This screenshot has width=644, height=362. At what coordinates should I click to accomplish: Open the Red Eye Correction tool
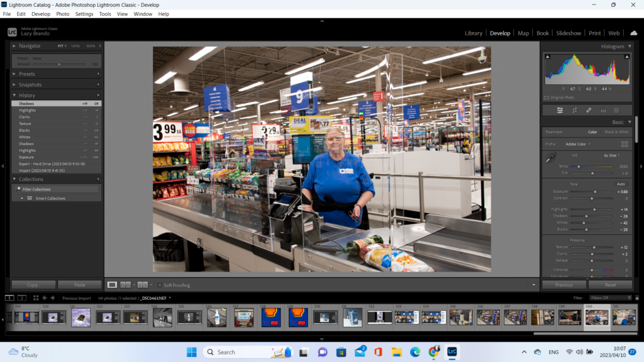[x=602, y=110]
